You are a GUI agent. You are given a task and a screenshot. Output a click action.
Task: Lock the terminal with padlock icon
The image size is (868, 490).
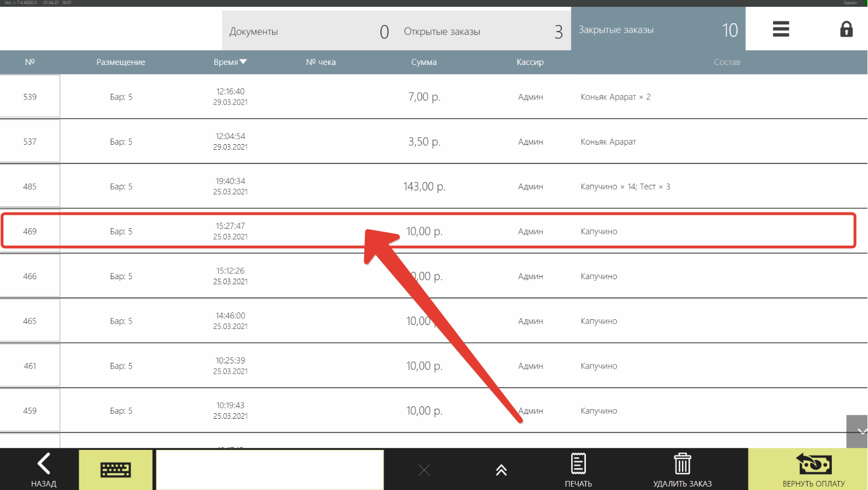(x=846, y=29)
